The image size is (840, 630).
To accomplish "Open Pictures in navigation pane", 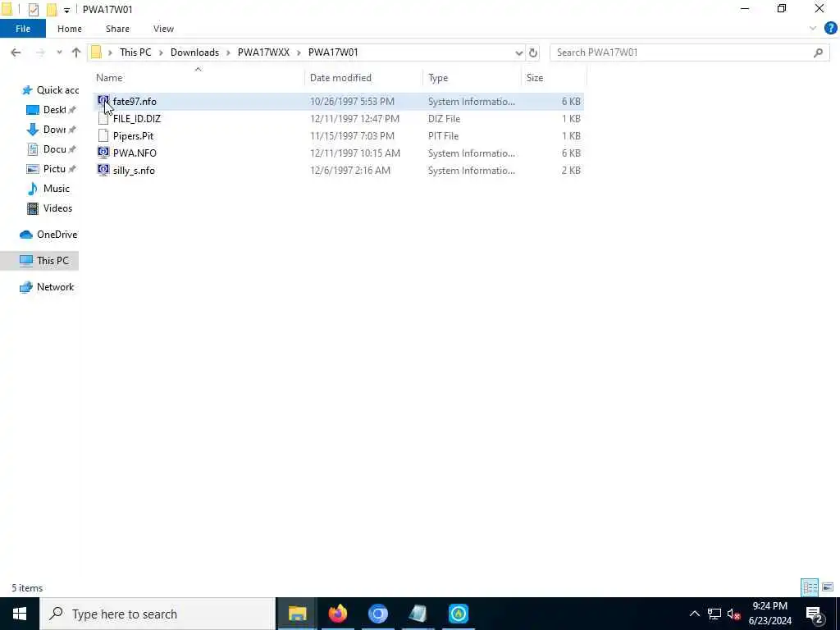I will pos(51,169).
